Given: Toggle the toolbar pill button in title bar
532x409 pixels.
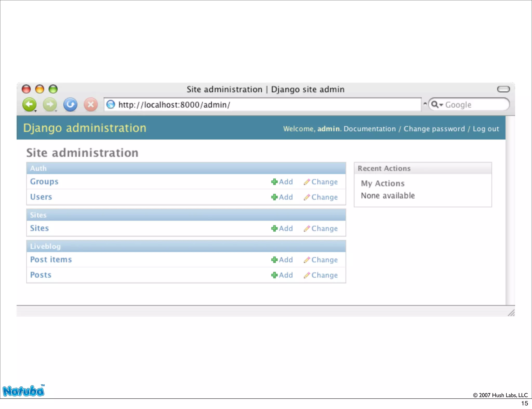Looking at the screenshot, I should [503, 89].
